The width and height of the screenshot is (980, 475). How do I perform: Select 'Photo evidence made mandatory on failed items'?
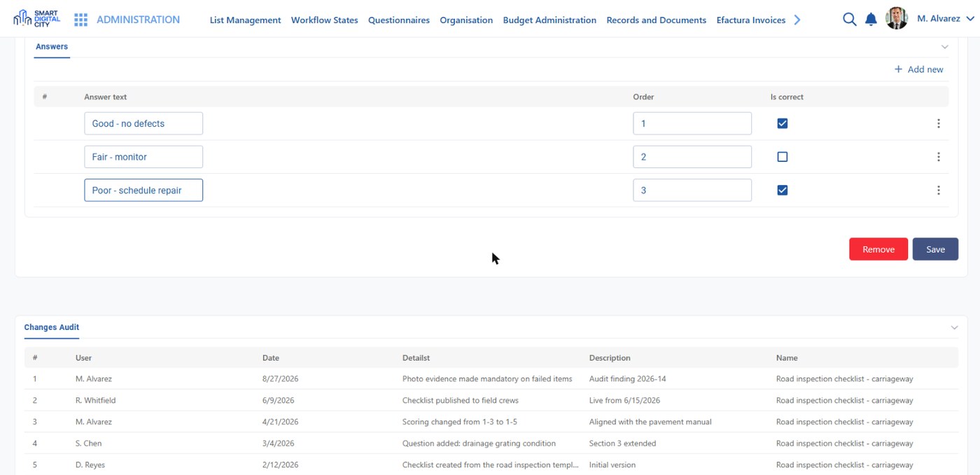click(x=487, y=379)
